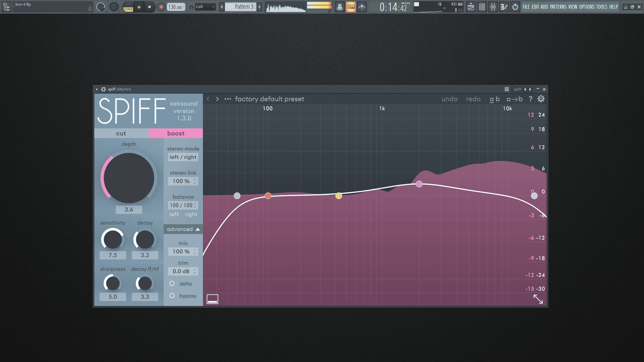Open the mixer window icon
Image resolution: width=644 pixels, height=362 pixels.
point(493,7)
